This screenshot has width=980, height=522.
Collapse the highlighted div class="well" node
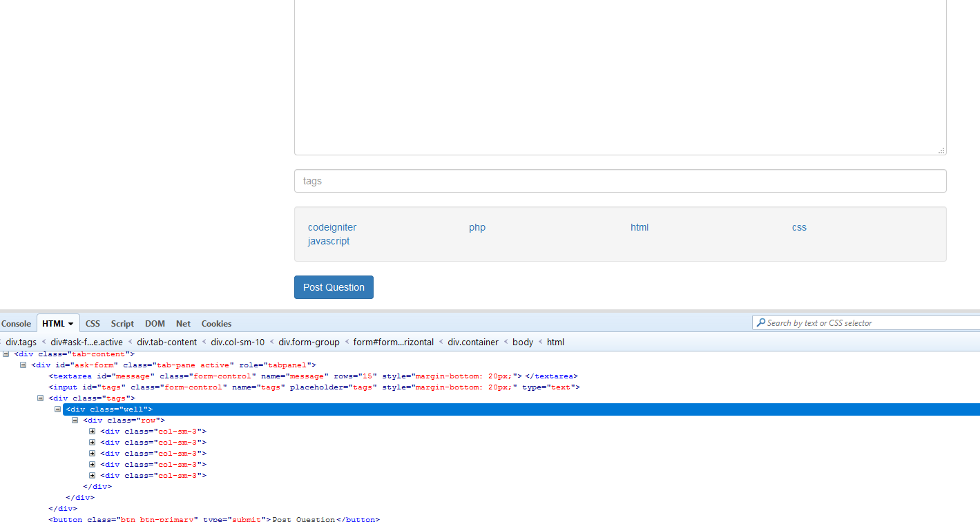tap(58, 409)
